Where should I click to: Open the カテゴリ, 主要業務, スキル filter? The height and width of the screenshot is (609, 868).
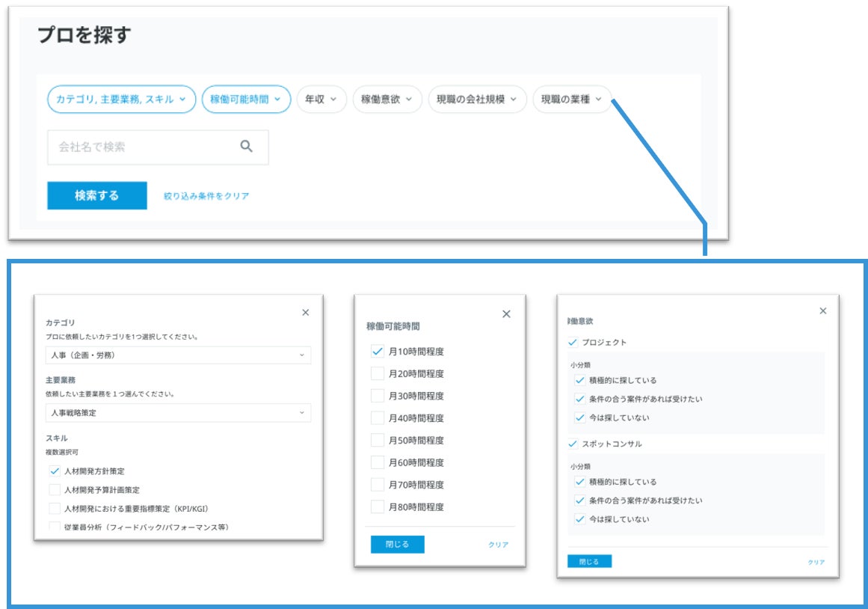pos(121,100)
